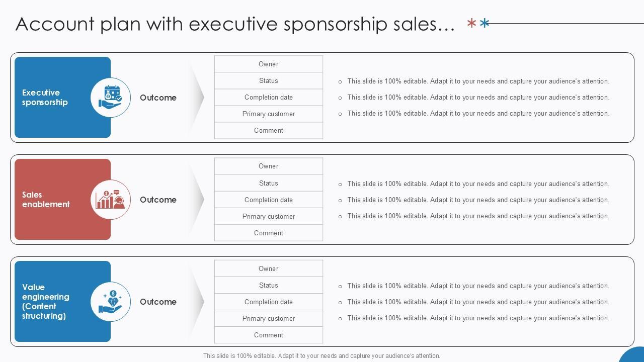Click the footer editable-slide note text
Viewport: 644px width, 362px height.
coord(321,355)
